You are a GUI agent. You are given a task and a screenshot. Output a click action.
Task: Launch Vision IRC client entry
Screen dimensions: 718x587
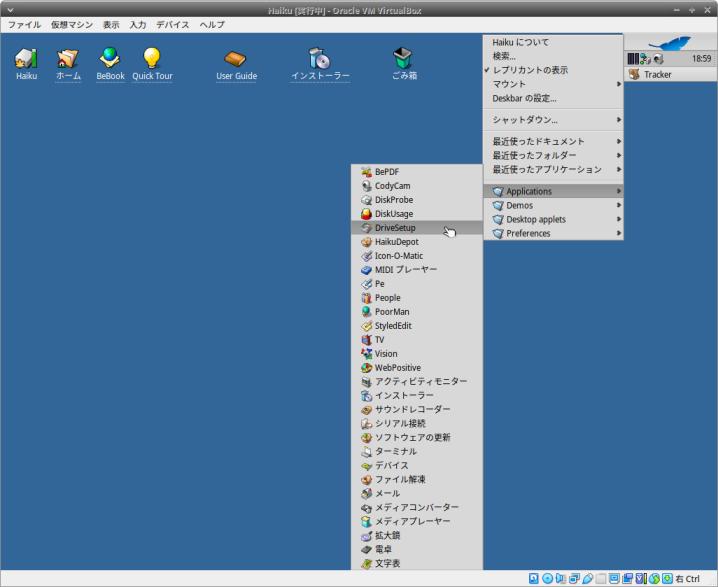(x=417, y=353)
